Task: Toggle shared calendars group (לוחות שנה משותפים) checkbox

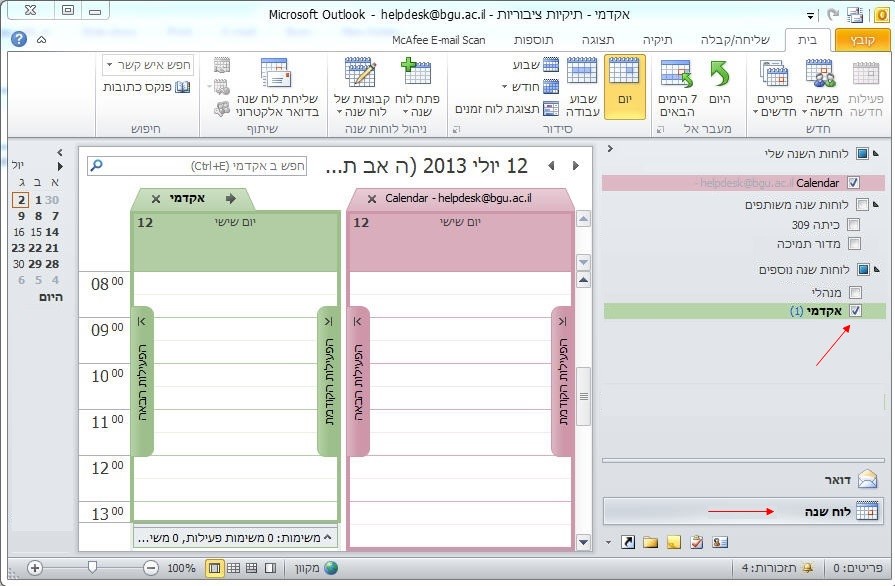Action: 862,204
